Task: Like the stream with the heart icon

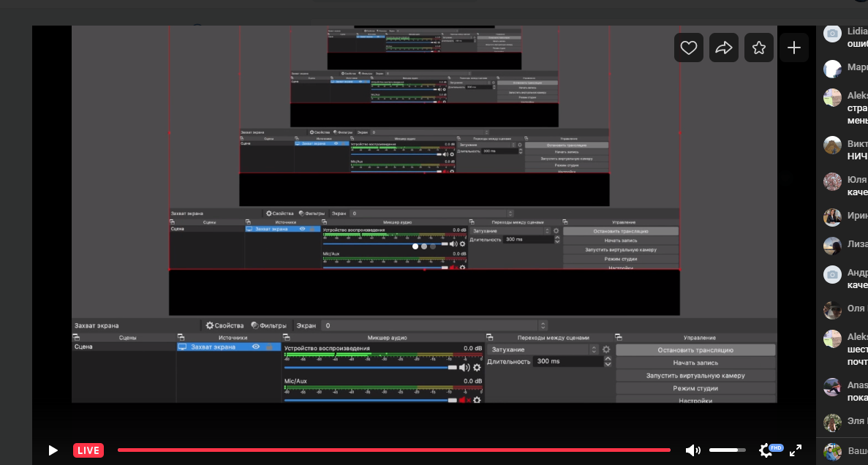Action: pyautogui.click(x=688, y=48)
